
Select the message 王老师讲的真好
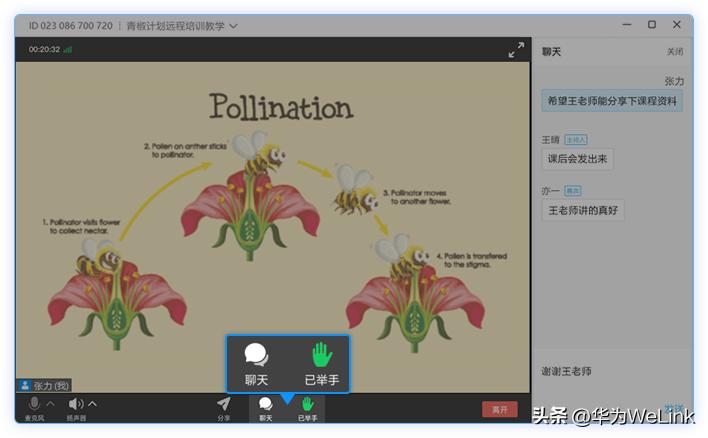[x=582, y=210]
